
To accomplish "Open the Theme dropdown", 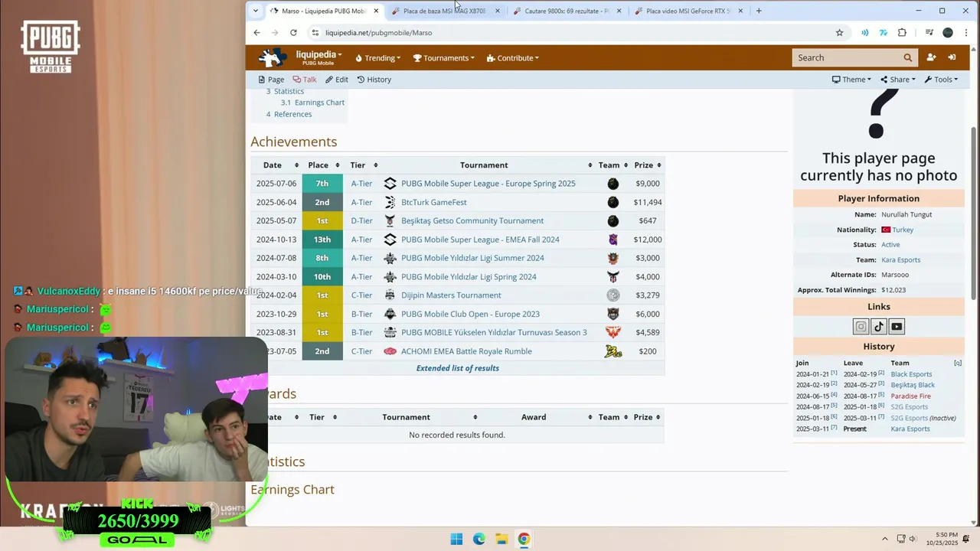I will pyautogui.click(x=851, y=80).
